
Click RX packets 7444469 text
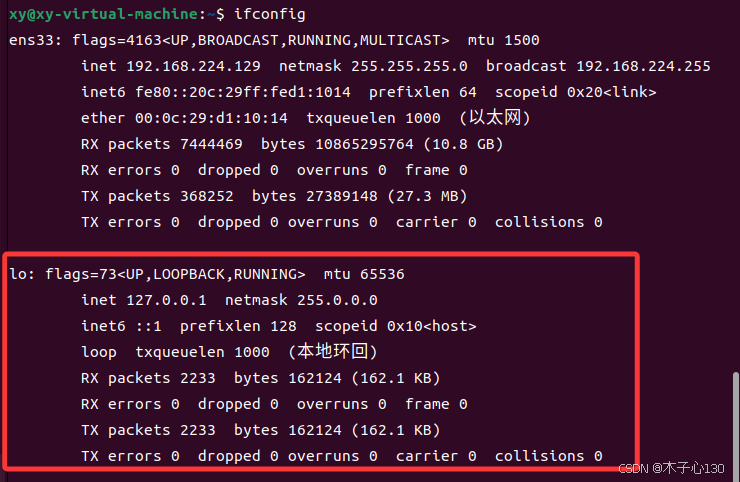coord(161,144)
